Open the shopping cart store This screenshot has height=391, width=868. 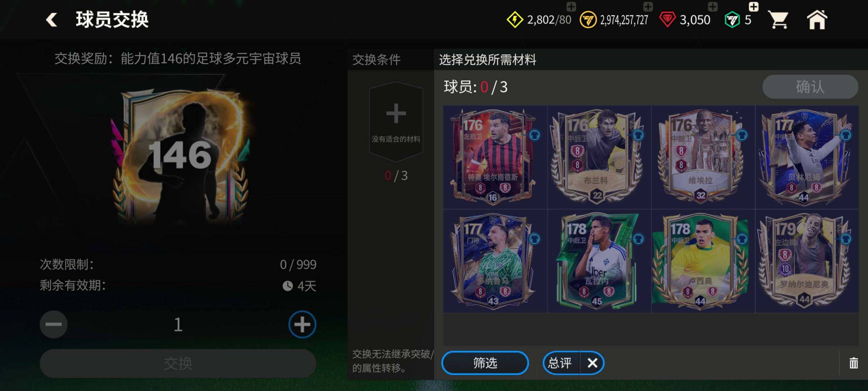(x=778, y=20)
